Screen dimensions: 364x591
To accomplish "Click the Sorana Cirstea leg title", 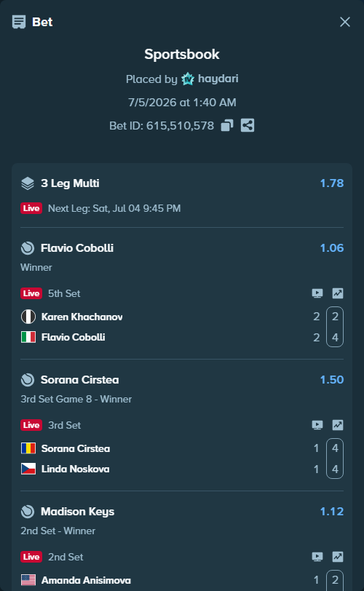I will [x=79, y=380].
